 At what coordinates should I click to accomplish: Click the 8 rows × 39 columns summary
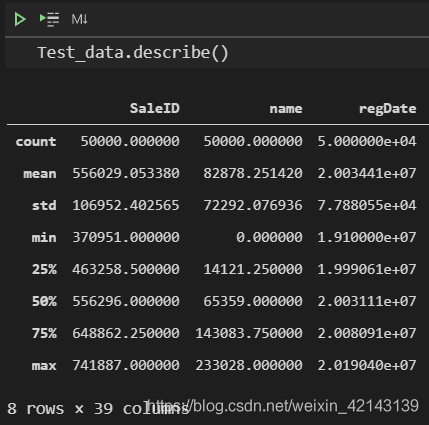(98, 409)
